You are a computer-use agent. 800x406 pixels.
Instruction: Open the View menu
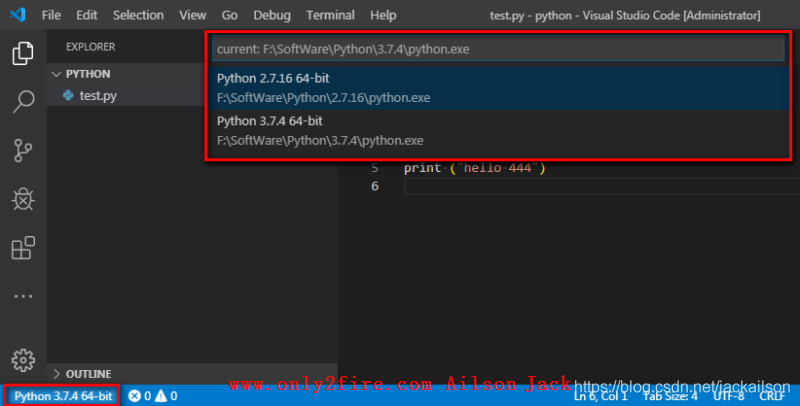[x=192, y=15]
